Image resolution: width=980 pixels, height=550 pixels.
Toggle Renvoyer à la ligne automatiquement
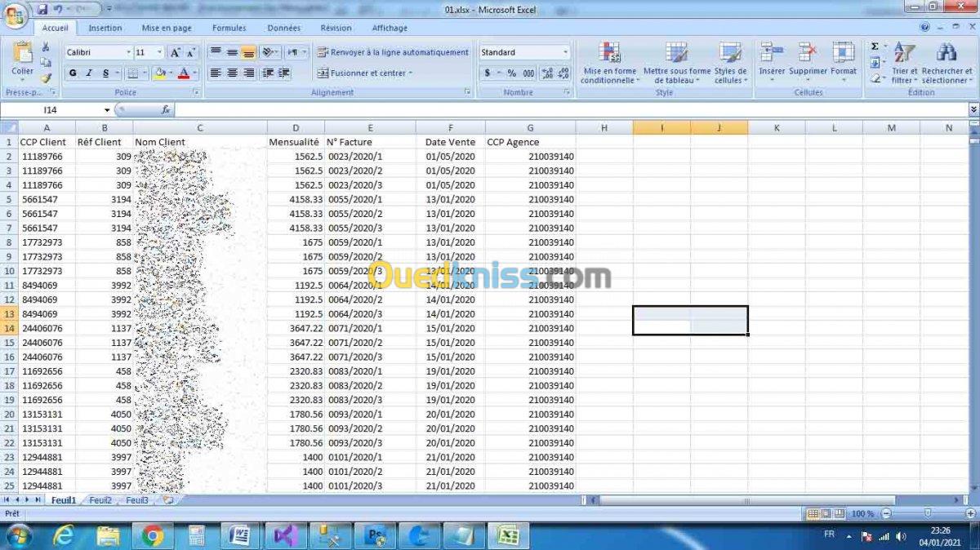coord(394,52)
